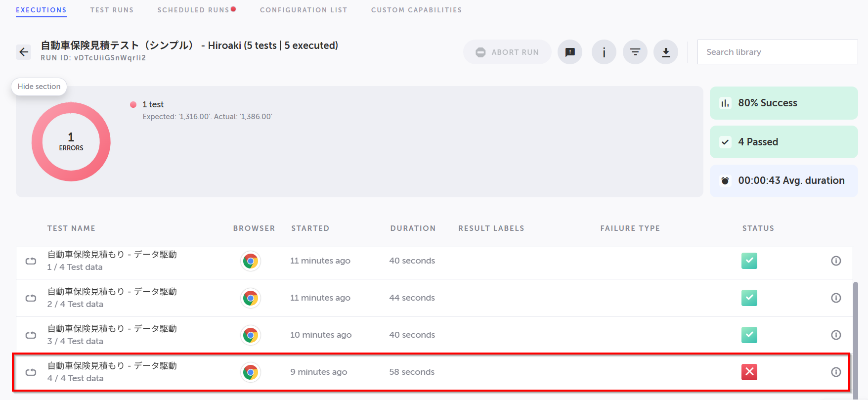Go back using the left arrow icon
The height and width of the screenshot is (400, 868).
coord(24,52)
